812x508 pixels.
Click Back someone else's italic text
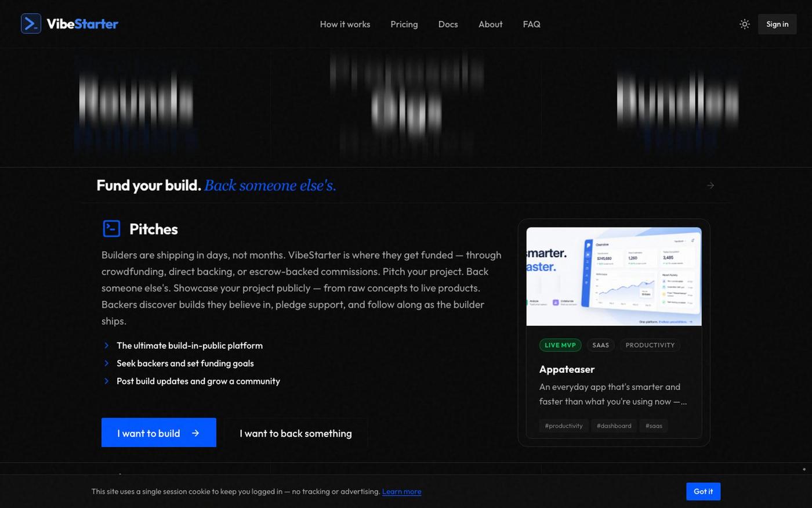(270, 185)
